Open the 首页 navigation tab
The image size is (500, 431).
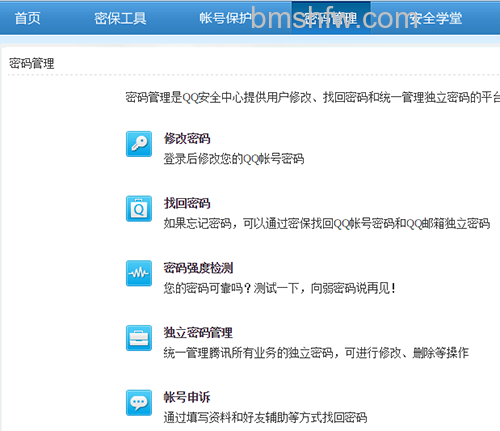coord(27,18)
